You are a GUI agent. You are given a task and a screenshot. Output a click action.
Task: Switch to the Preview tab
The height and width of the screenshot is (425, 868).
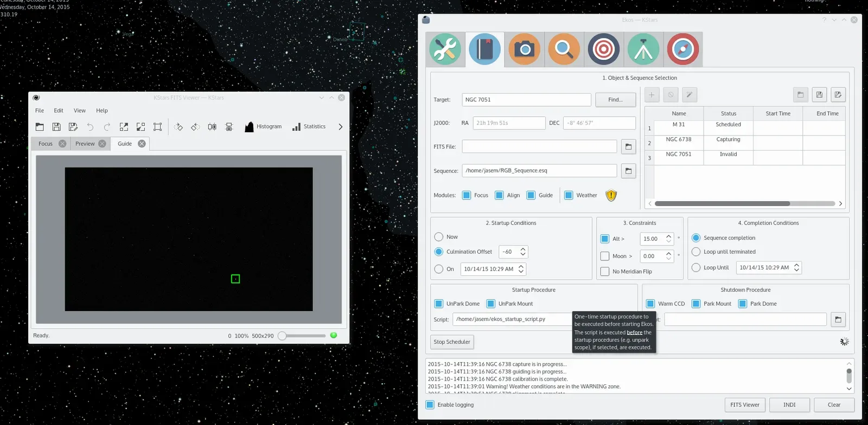[85, 144]
